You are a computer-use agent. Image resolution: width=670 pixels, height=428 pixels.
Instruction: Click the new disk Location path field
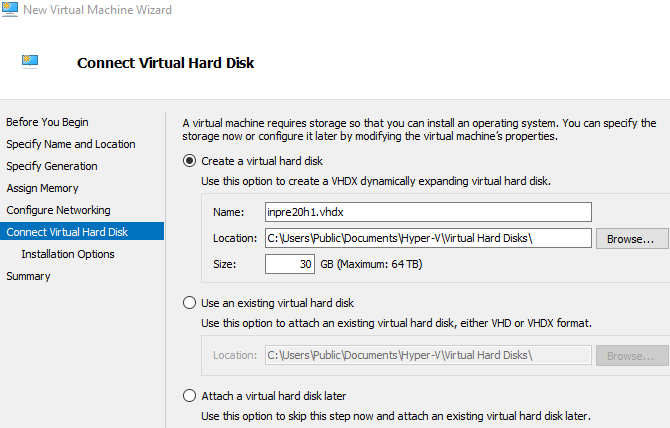pos(428,238)
